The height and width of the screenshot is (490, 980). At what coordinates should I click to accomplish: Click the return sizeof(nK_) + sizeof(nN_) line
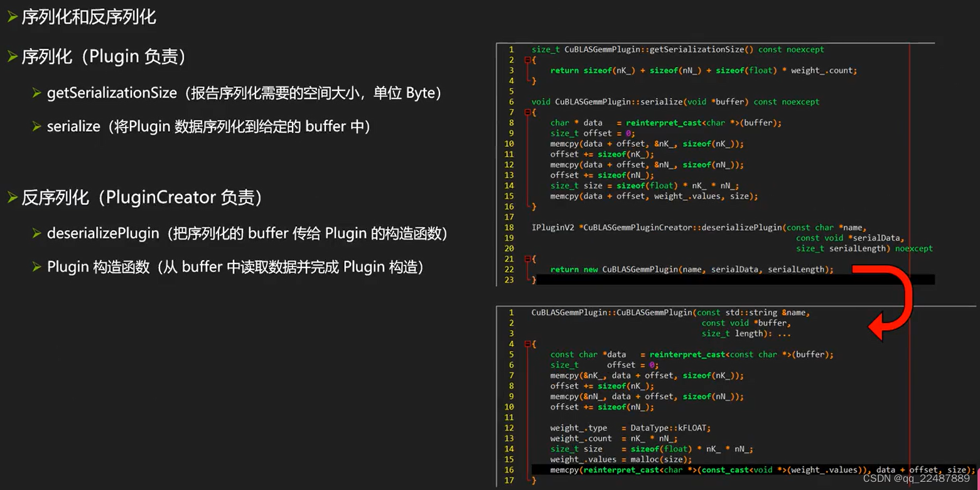[704, 70]
